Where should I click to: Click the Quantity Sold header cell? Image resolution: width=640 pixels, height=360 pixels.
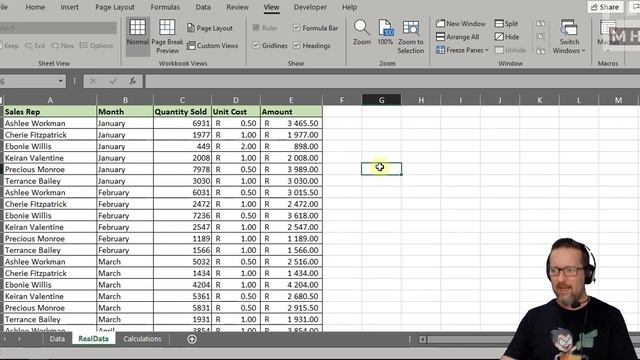[x=182, y=111]
